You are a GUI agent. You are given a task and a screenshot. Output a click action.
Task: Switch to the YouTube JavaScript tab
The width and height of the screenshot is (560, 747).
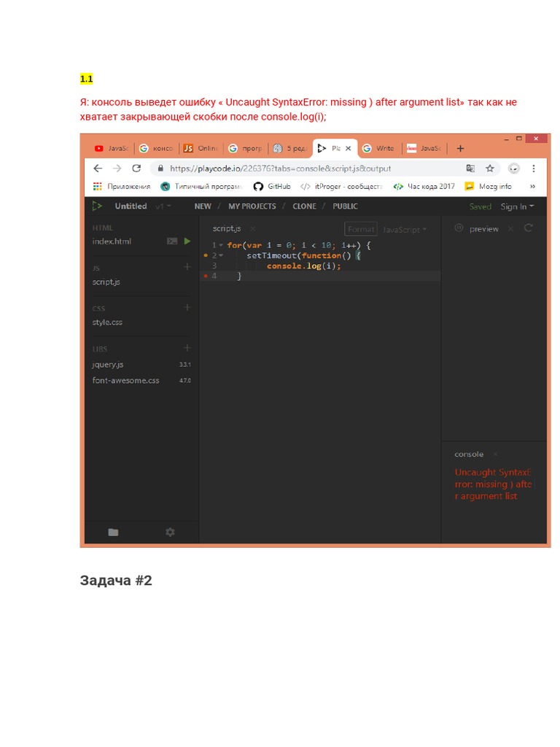(112, 149)
